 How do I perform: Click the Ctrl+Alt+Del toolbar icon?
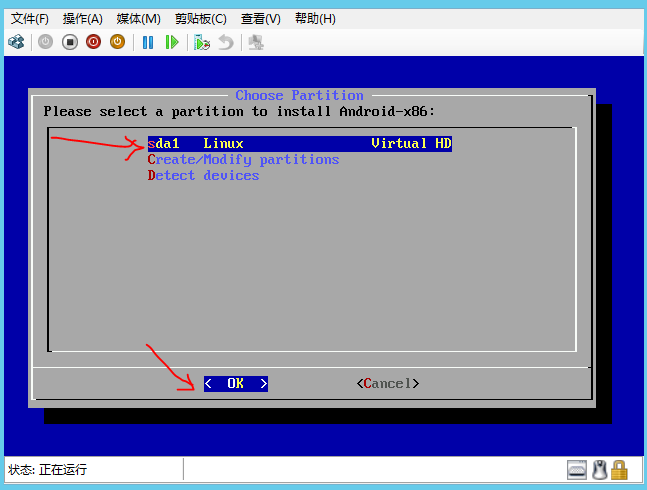pos(17,42)
